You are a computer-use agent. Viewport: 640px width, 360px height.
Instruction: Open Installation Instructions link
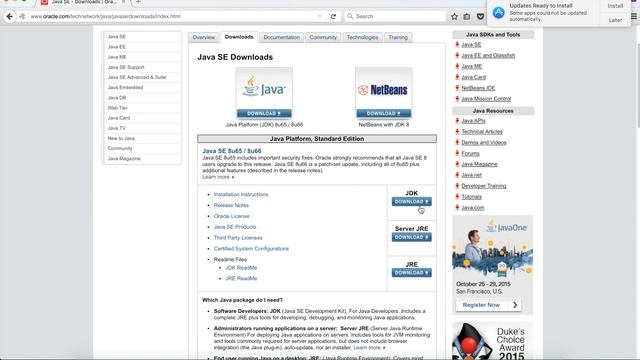pyautogui.click(x=241, y=195)
